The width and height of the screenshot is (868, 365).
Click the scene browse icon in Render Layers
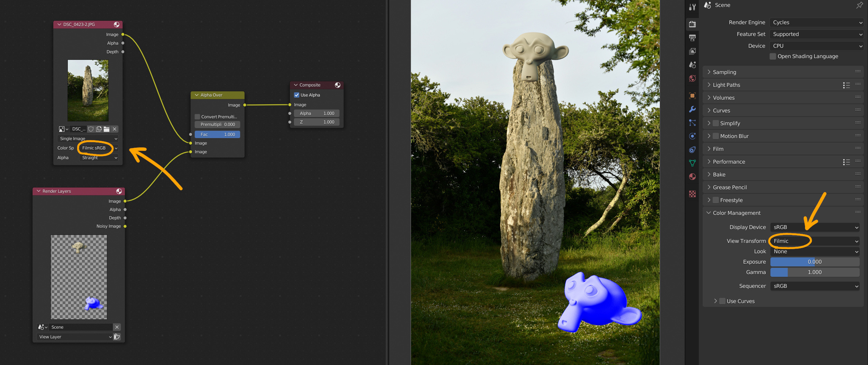[43, 327]
